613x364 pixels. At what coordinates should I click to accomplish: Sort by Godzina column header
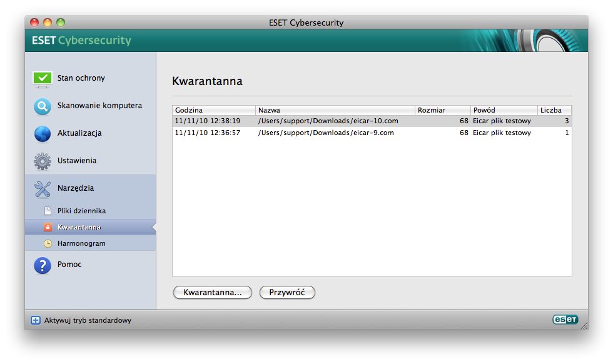[x=214, y=110]
